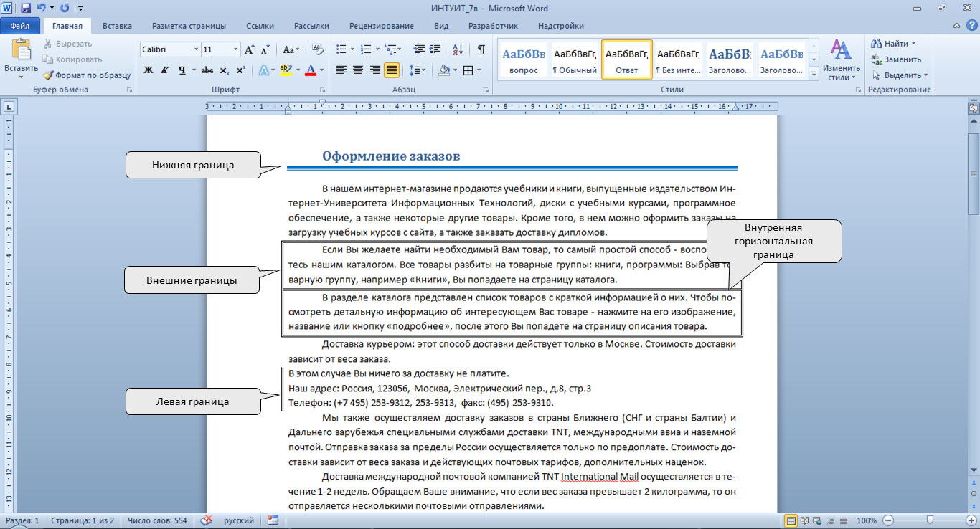
Task: Click the Clear Formatting icon
Action: click(x=316, y=49)
